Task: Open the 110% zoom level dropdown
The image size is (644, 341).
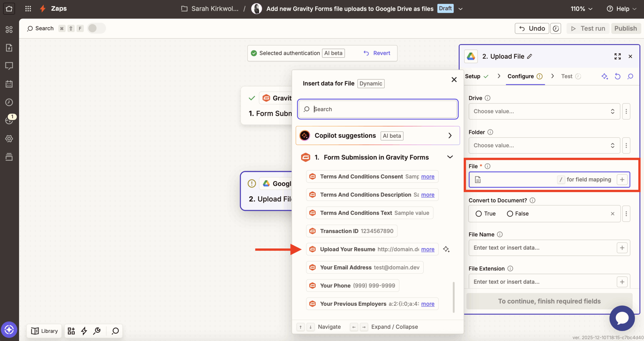Action: [x=581, y=8]
